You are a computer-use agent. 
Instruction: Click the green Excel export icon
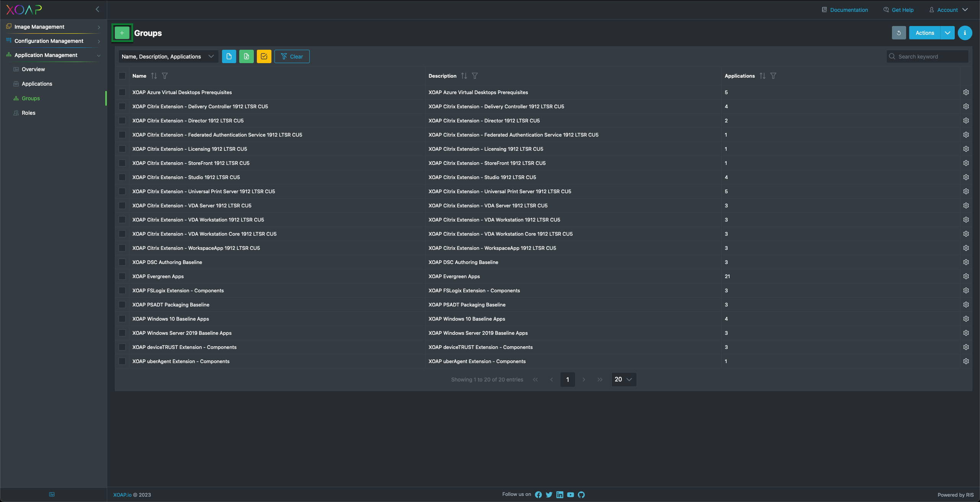coord(247,56)
